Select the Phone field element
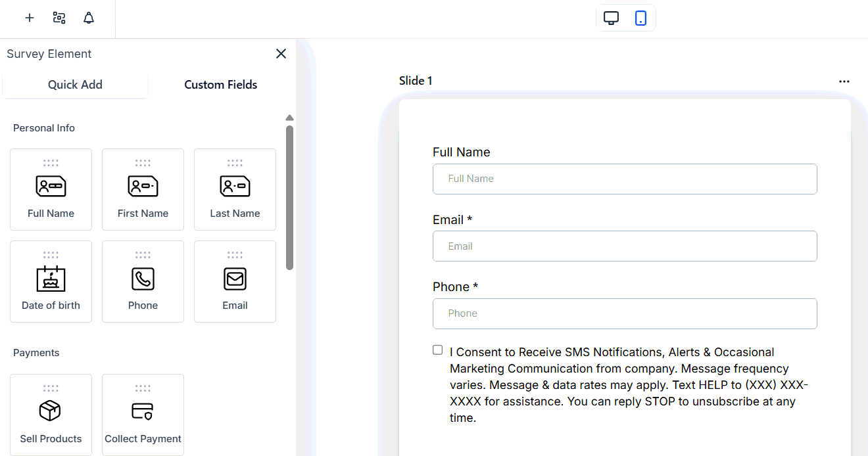The image size is (868, 456). (143, 281)
